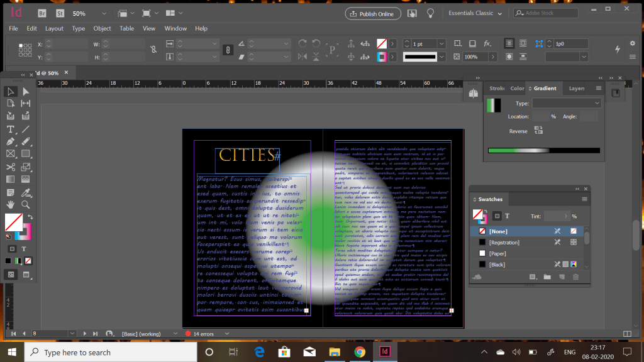Open the Object menu
644x362 pixels.
[x=102, y=28]
